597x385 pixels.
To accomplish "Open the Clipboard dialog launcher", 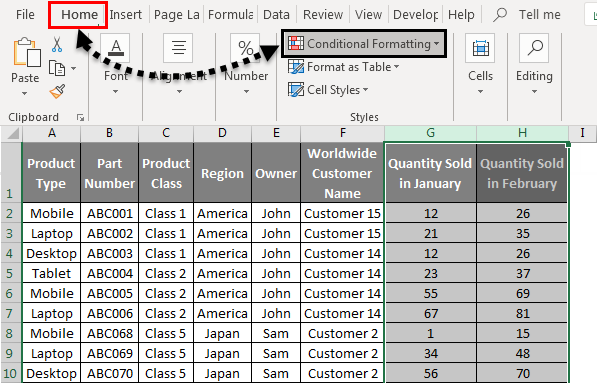I will pos(80,118).
